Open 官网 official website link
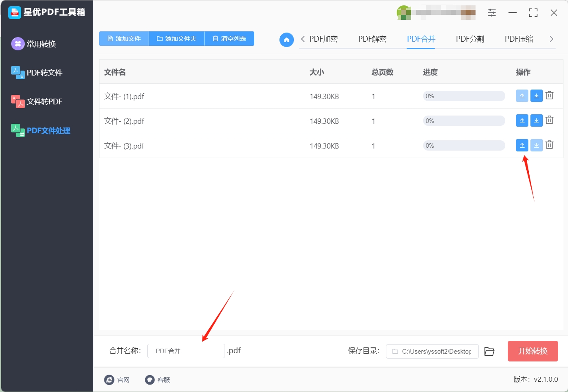This screenshot has width=568, height=392. (x=117, y=380)
